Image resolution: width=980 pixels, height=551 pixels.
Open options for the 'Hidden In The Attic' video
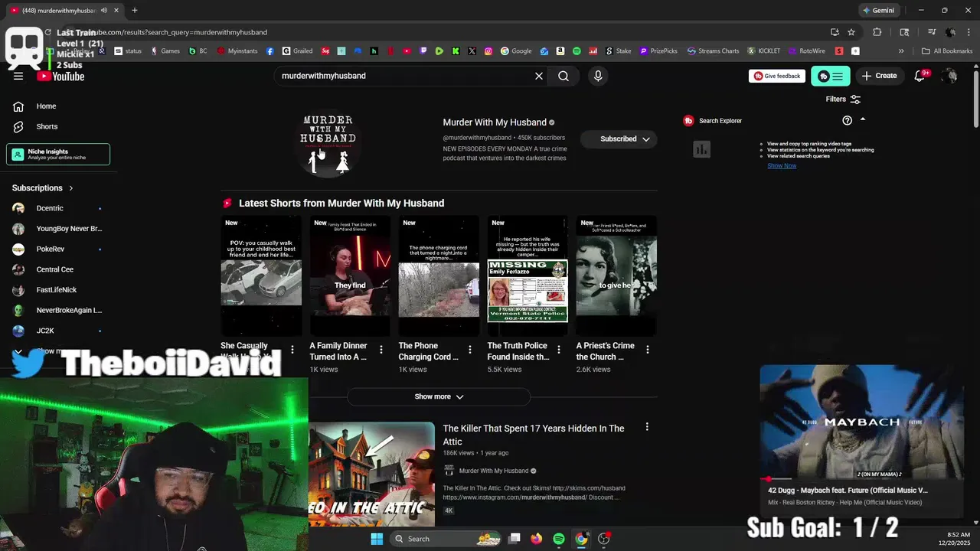(x=647, y=427)
